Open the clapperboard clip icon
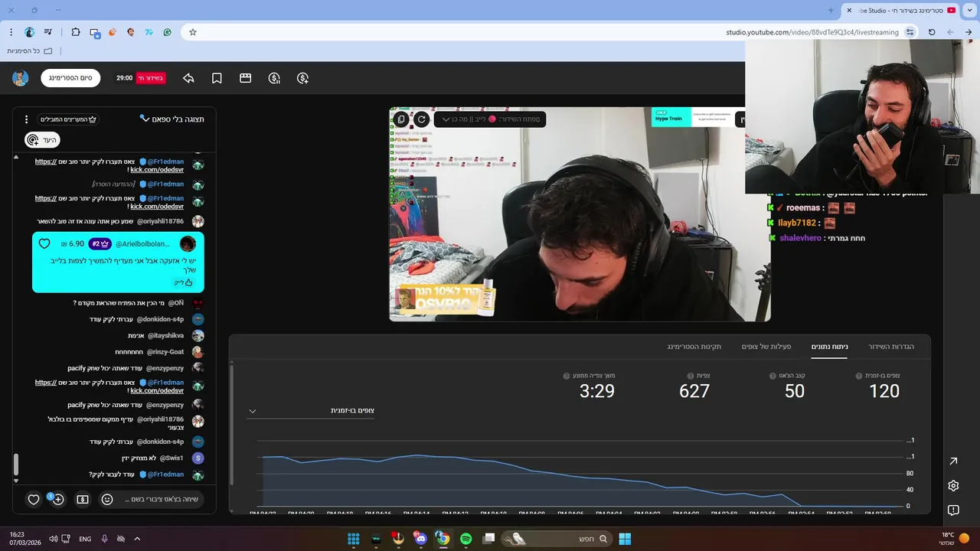 245,78
